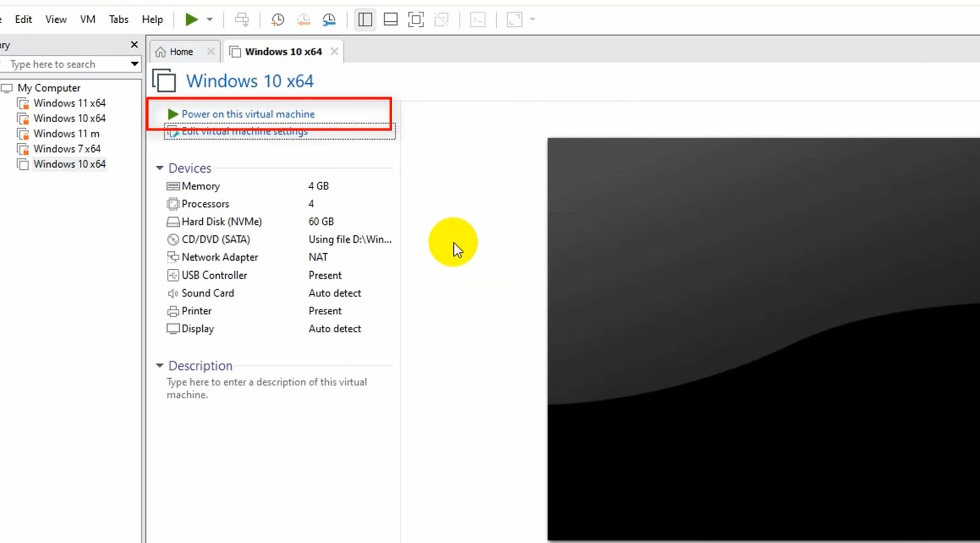Select the locked Windows 10 x64 entry

[x=69, y=118]
